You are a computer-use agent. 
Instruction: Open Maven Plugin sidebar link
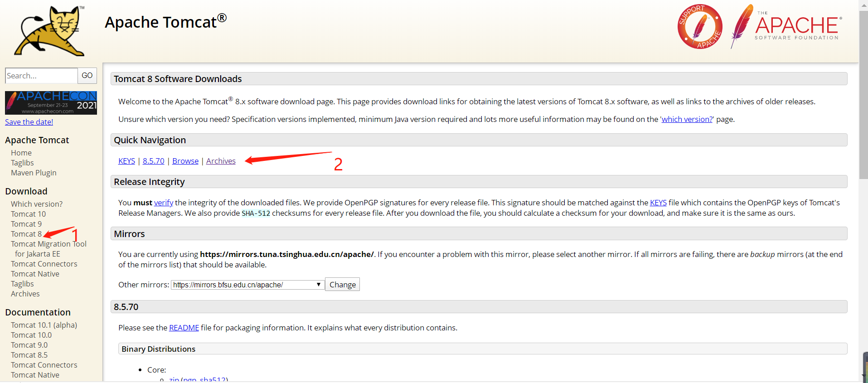point(34,173)
